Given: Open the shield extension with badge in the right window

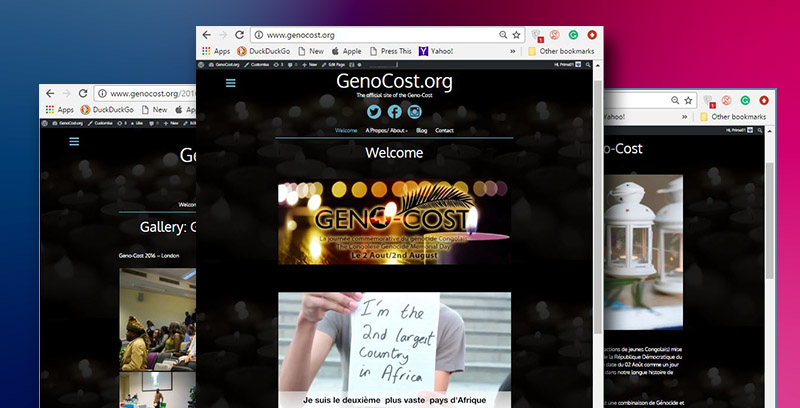Looking at the screenshot, I should pos(708,101).
